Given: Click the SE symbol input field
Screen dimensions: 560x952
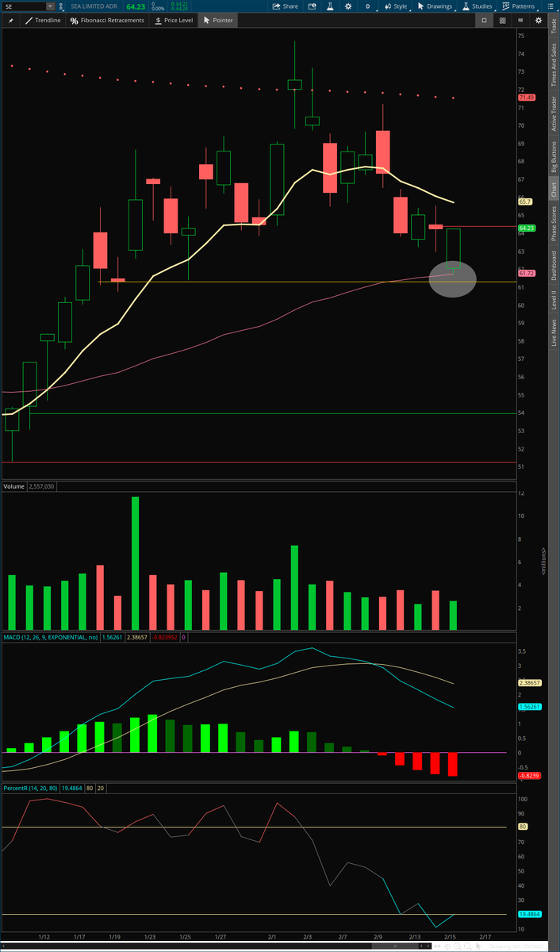Looking at the screenshot, I should click(x=24, y=6).
